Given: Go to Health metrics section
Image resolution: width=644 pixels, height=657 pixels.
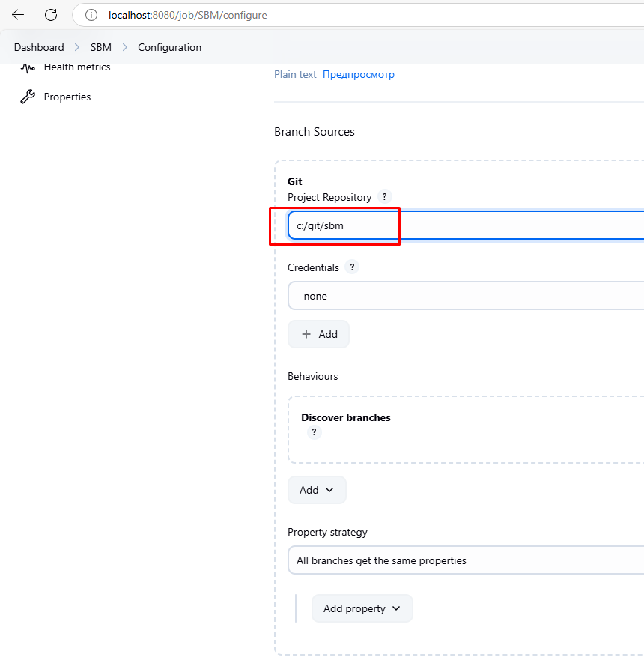Looking at the screenshot, I should point(76,67).
